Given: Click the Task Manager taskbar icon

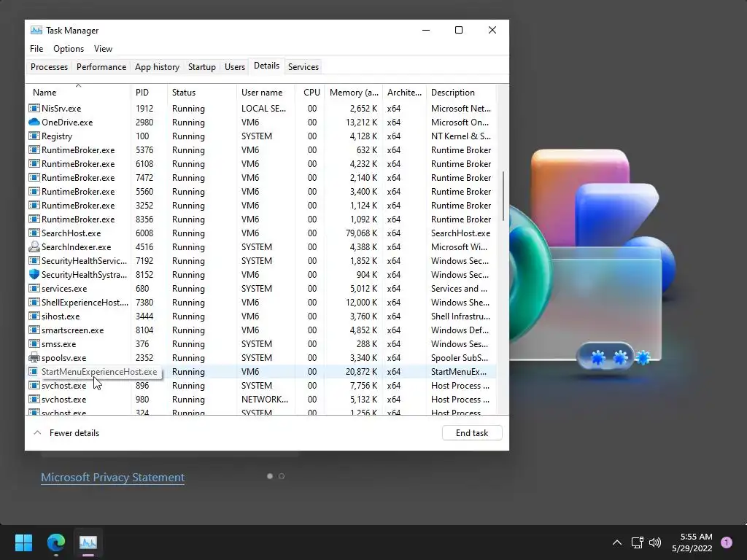Looking at the screenshot, I should (x=88, y=542).
